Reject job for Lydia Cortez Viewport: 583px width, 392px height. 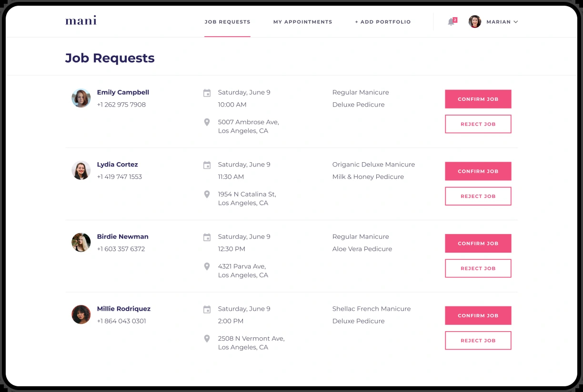[x=478, y=196]
